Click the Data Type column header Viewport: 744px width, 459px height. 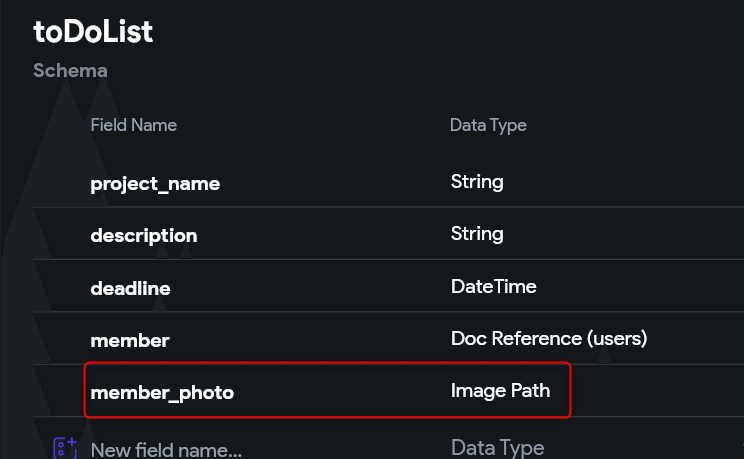click(488, 125)
